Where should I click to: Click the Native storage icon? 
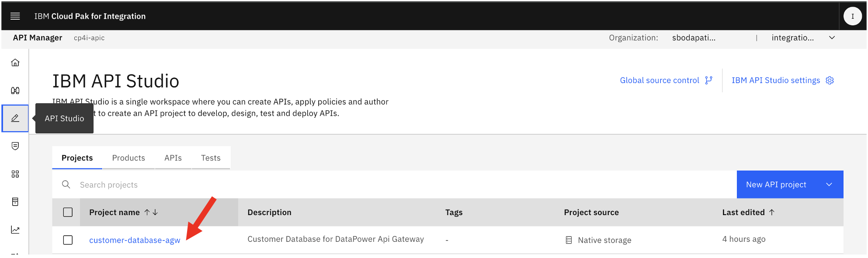click(x=569, y=240)
